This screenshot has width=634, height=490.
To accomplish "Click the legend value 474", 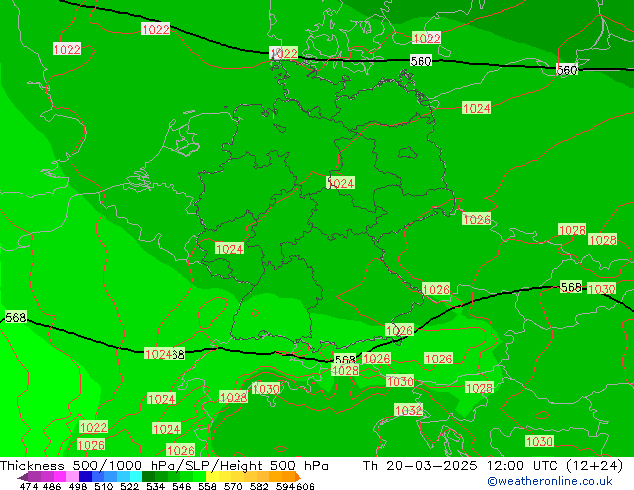I will 29,486.
